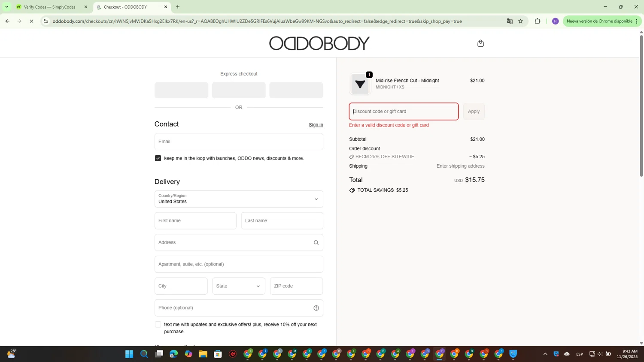
Task: Click the Last name field
Action: pos(282,221)
